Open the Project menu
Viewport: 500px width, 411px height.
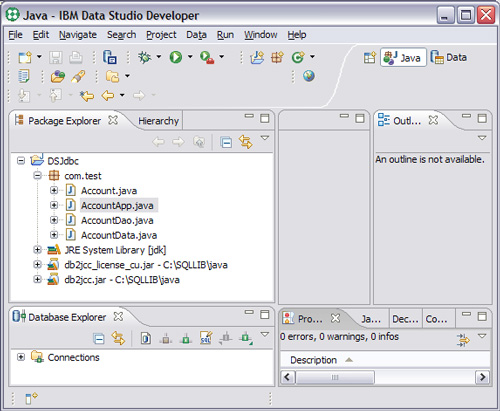click(161, 35)
